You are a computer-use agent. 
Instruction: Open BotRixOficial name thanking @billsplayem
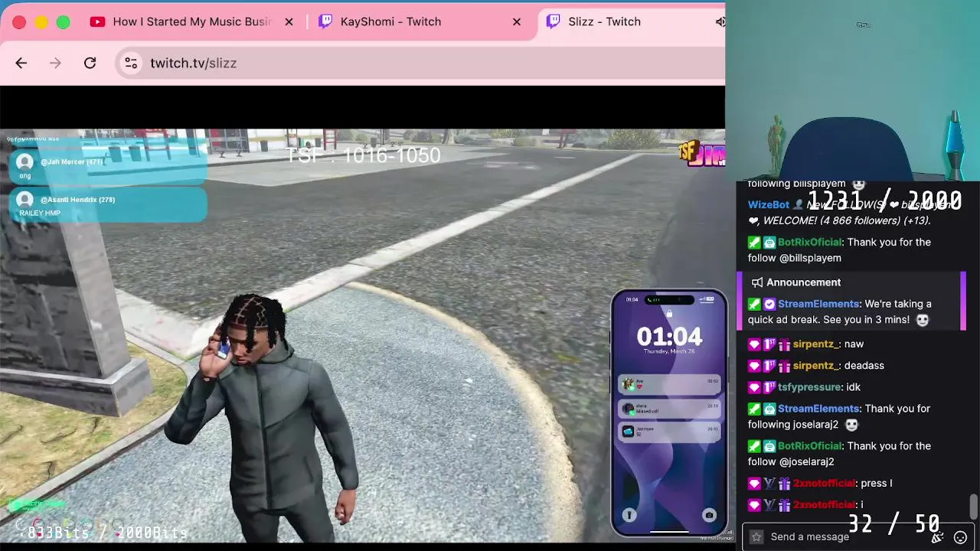(x=809, y=242)
